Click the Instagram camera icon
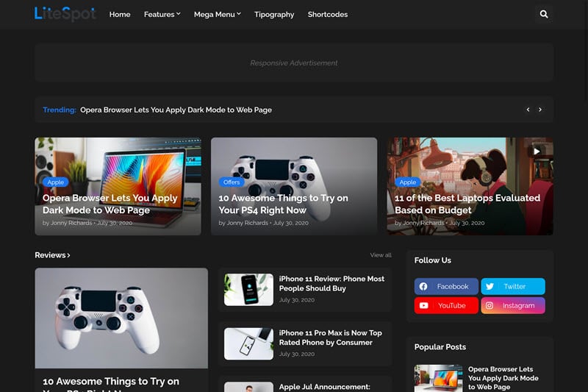 (490, 305)
